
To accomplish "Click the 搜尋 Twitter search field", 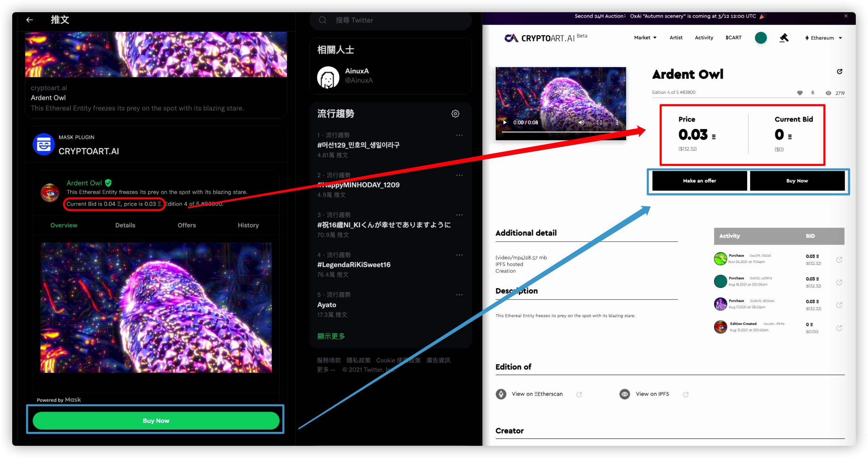I will pos(390,20).
